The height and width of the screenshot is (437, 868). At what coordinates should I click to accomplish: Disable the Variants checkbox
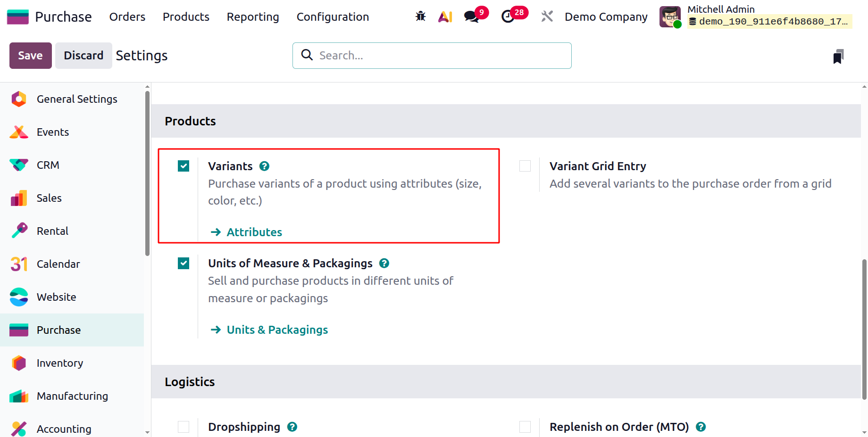pos(183,166)
